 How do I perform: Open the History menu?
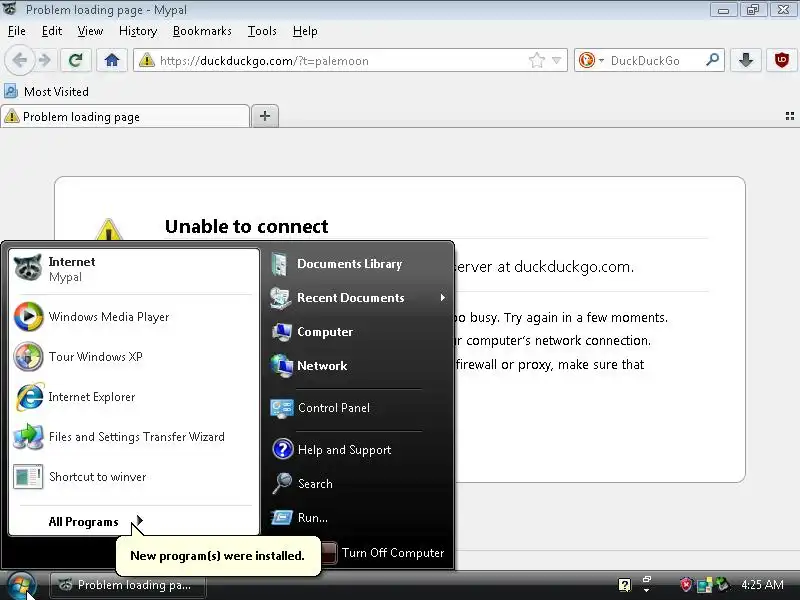138,31
